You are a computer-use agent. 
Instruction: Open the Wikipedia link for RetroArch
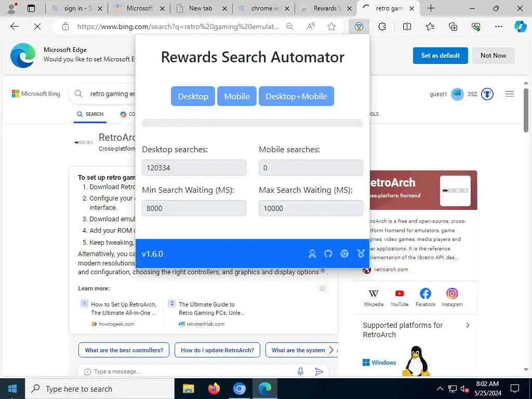(x=374, y=298)
